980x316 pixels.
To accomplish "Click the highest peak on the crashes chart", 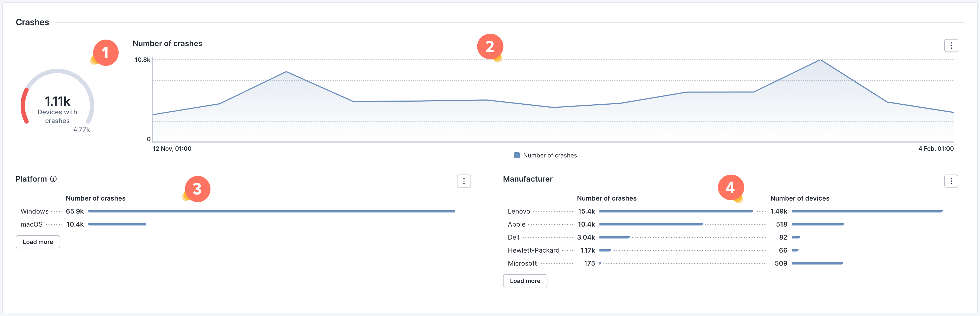I will [x=820, y=60].
